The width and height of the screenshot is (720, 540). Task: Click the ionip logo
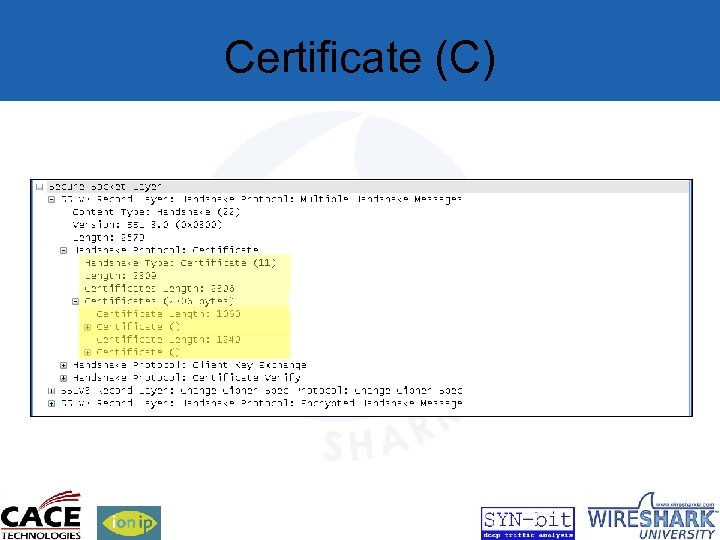point(129,523)
